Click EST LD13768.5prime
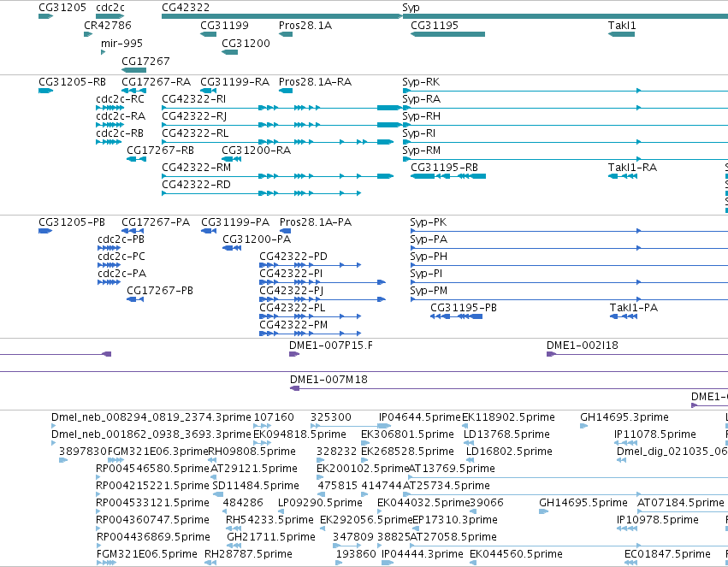 click(506, 434)
